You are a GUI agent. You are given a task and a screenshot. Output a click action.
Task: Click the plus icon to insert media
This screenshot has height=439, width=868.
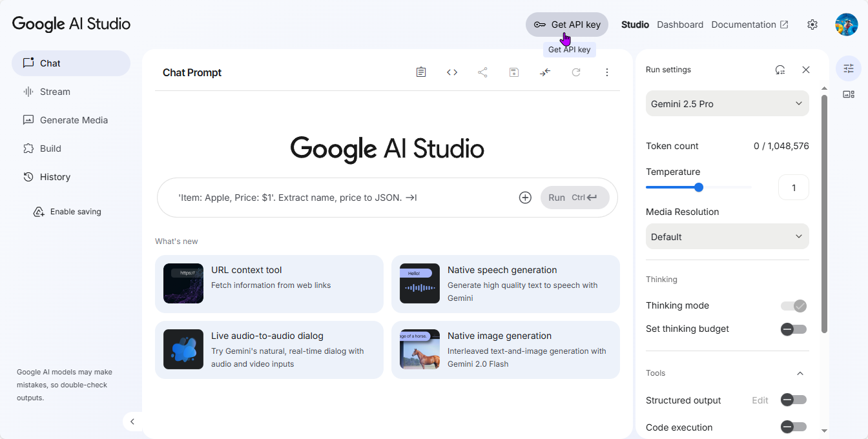coord(525,198)
